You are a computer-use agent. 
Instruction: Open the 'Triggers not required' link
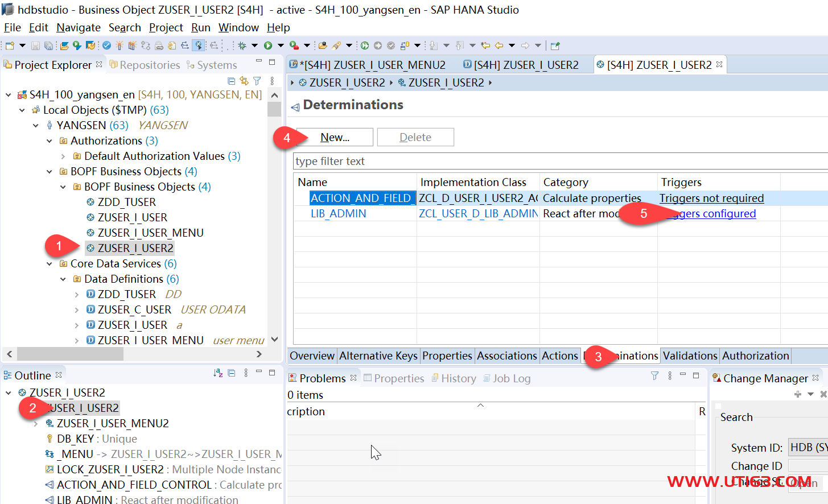click(711, 198)
